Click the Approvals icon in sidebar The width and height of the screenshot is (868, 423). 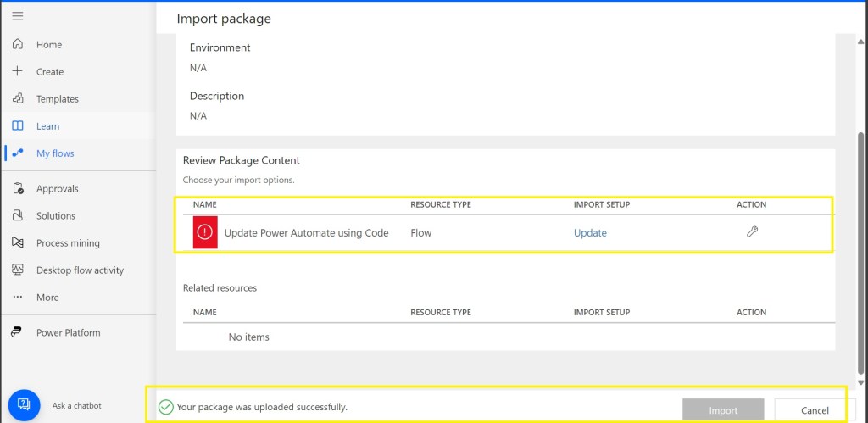pyautogui.click(x=18, y=188)
